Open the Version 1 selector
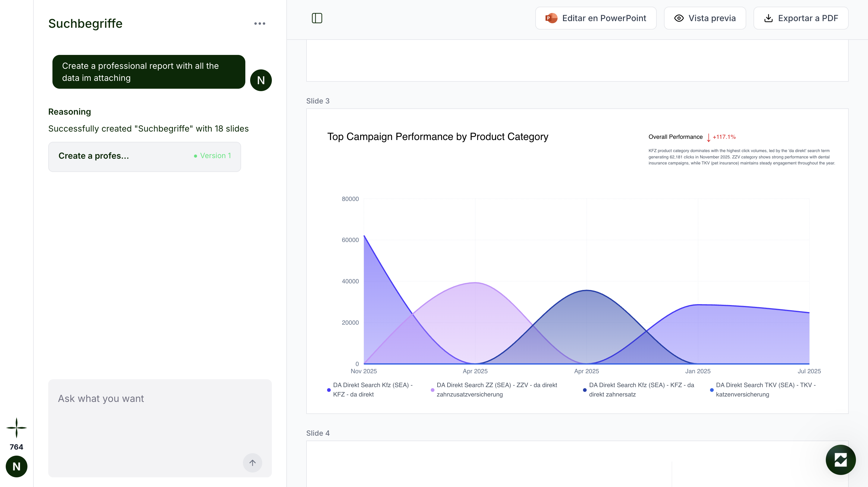868x487 pixels. pyautogui.click(x=212, y=156)
